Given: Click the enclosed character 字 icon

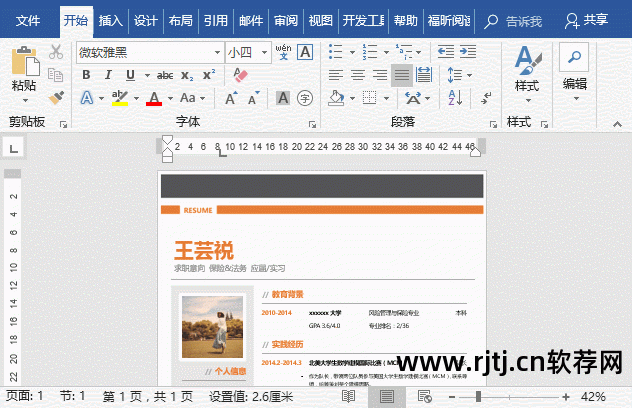Looking at the screenshot, I should tap(305, 98).
